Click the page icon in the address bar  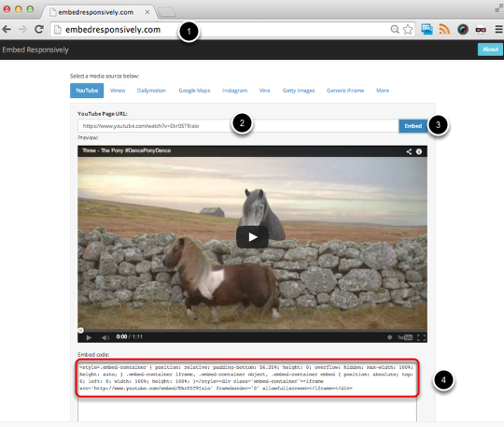57,30
